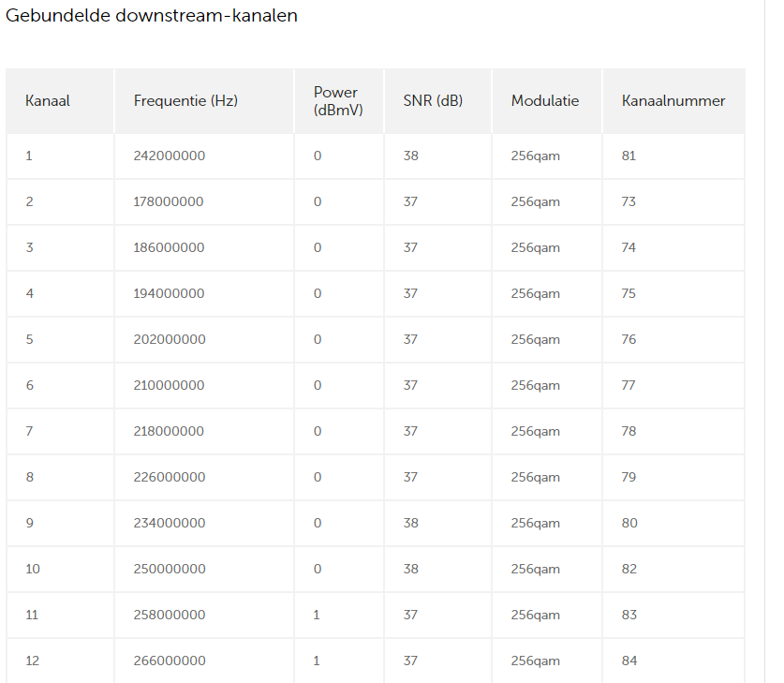Select frequency 258000000 cell
784x683 pixels.
pyautogui.click(x=169, y=615)
